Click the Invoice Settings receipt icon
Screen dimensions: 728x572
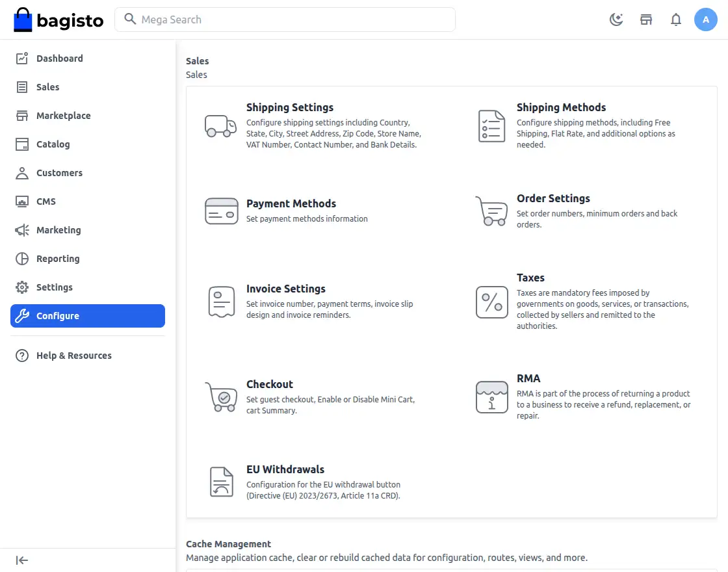point(222,302)
